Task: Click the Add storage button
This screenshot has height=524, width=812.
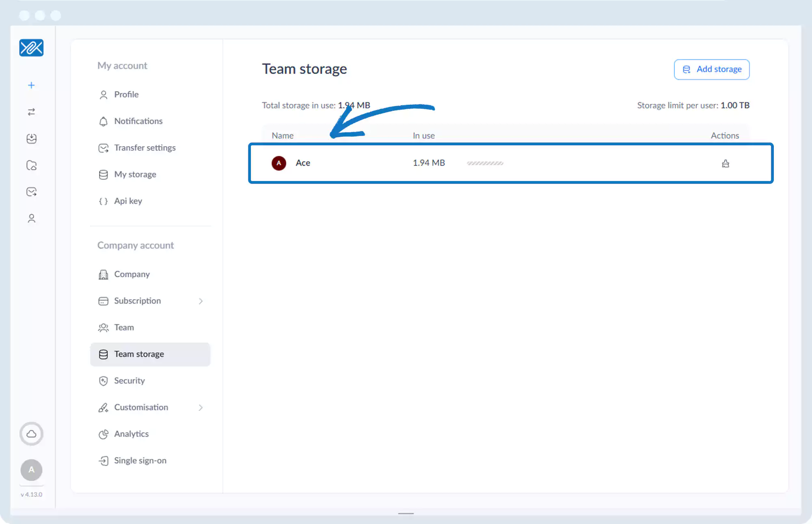Action: (711, 69)
